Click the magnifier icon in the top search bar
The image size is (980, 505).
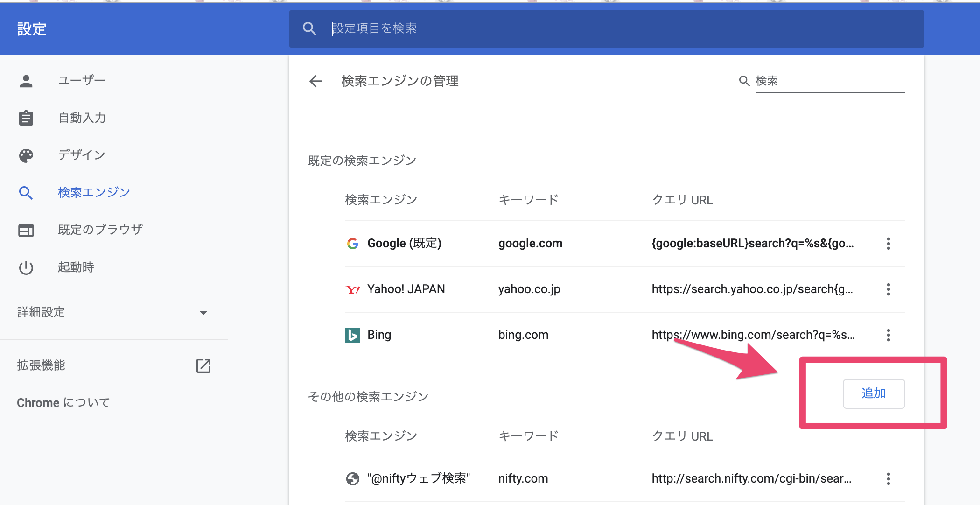[309, 29]
